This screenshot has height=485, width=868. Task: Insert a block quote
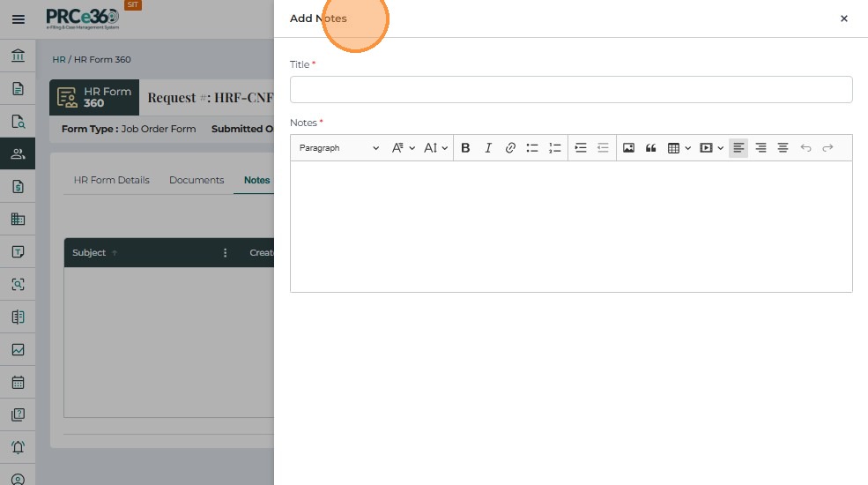click(651, 148)
